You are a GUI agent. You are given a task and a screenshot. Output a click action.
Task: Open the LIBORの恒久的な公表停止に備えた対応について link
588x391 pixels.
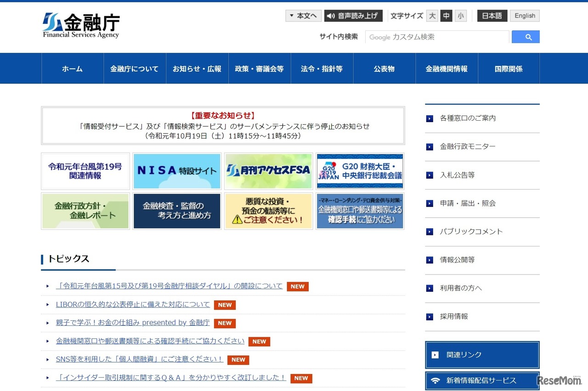click(x=132, y=304)
